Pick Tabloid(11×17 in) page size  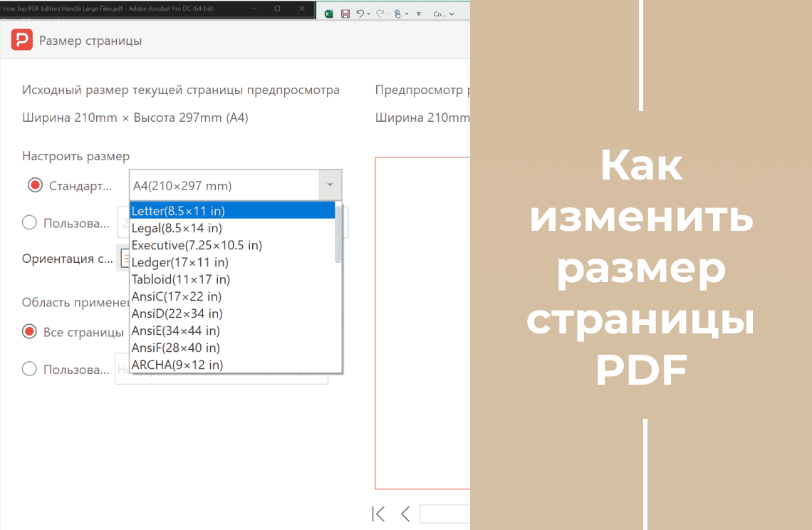coord(181,279)
